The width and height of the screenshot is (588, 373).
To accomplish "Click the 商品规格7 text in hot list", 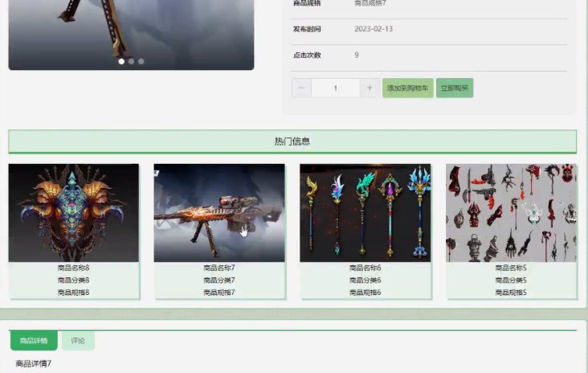I will pyautogui.click(x=219, y=293).
